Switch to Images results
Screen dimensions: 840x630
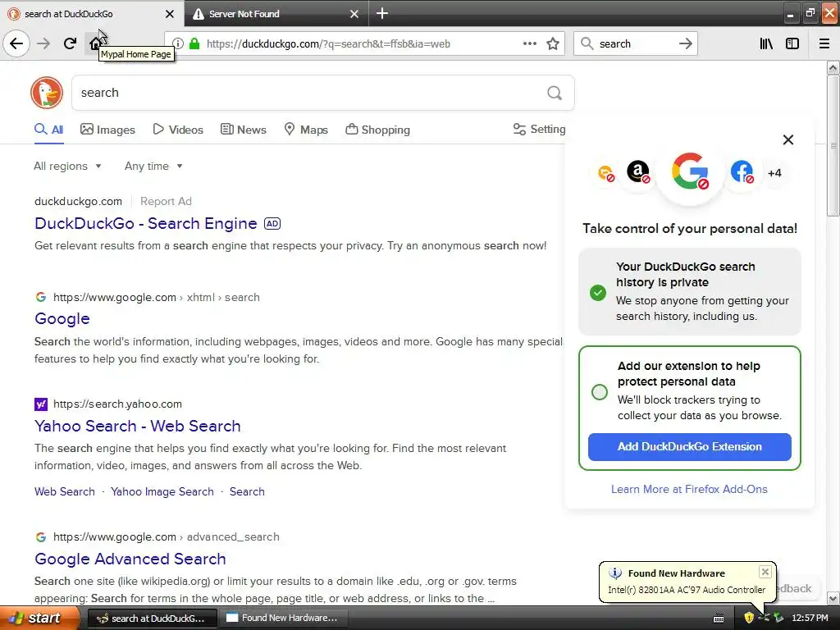coord(107,129)
